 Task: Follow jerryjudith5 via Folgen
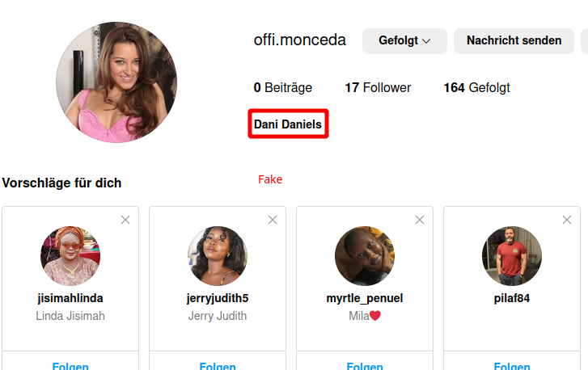(x=218, y=365)
